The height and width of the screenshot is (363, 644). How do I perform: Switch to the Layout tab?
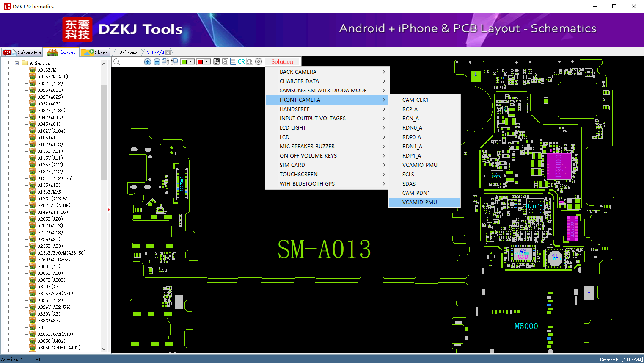click(61, 52)
